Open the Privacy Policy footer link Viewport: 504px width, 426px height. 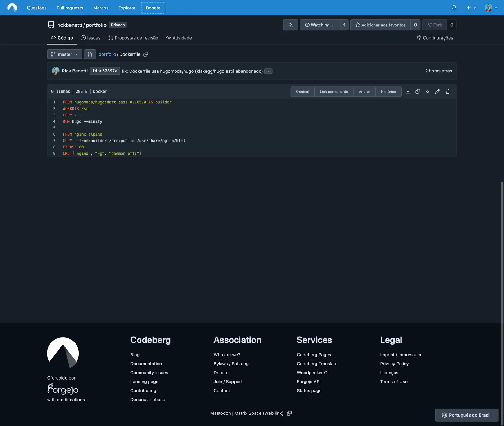pos(394,364)
